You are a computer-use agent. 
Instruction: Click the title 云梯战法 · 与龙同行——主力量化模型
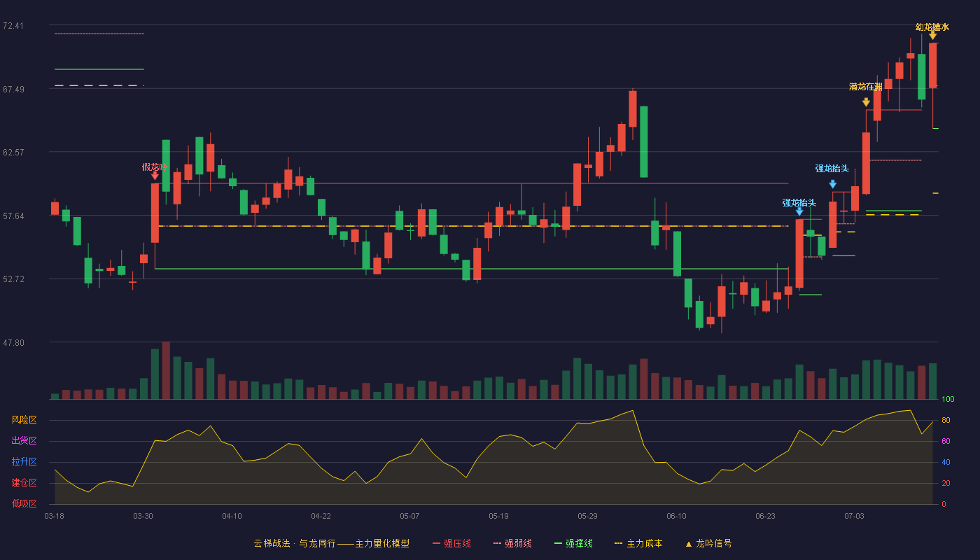[331, 543]
